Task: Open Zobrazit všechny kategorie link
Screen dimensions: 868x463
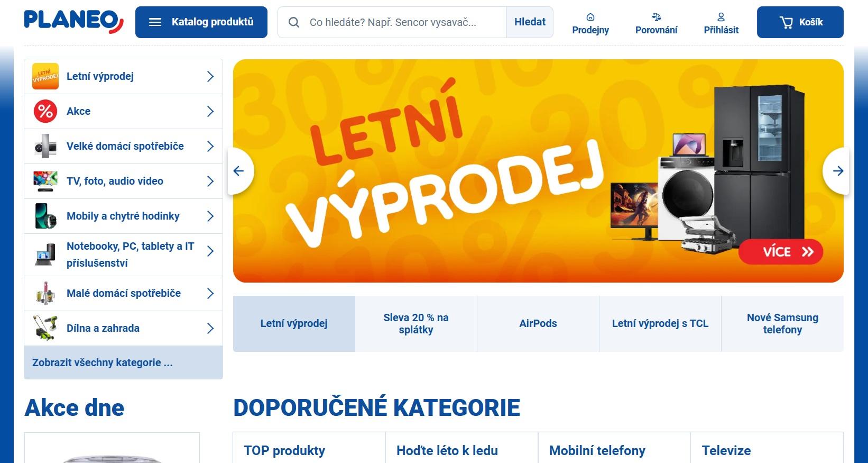Action: (103, 362)
